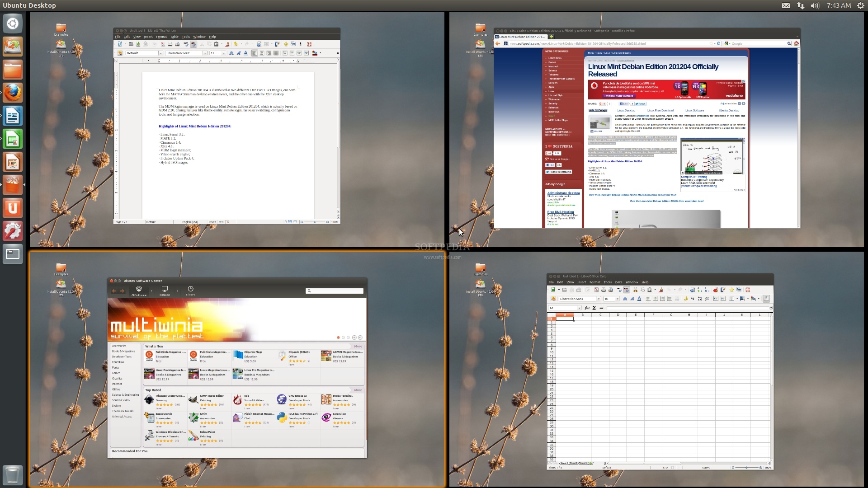The image size is (868, 488).
Task: Click the Paste clipboard icon in Writer
Action: click(x=216, y=44)
